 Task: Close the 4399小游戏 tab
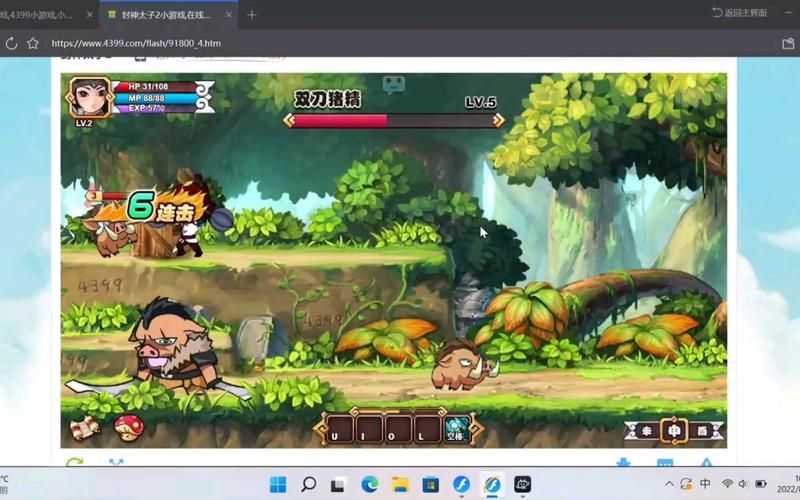click(90, 15)
